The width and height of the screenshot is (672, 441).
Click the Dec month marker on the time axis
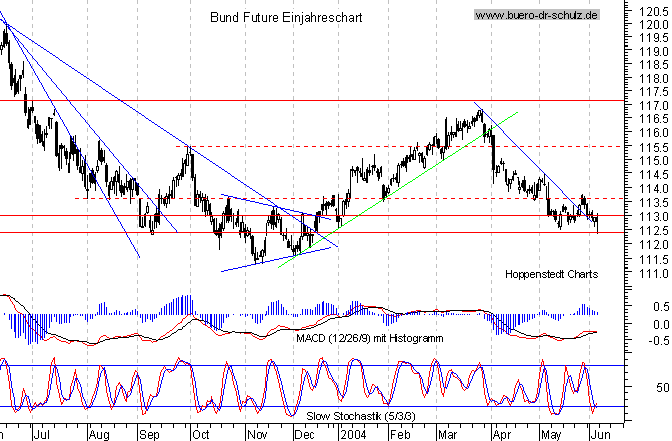pyautogui.click(x=305, y=435)
